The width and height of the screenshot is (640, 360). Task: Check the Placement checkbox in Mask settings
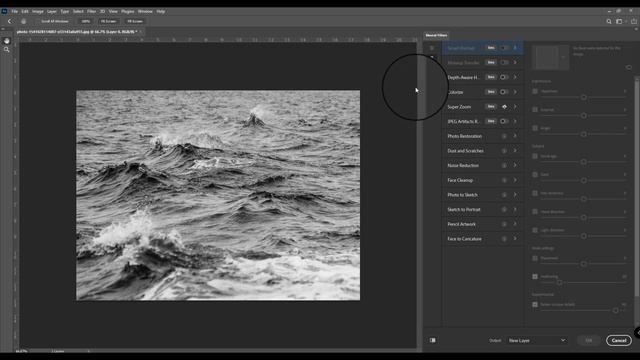click(x=535, y=258)
